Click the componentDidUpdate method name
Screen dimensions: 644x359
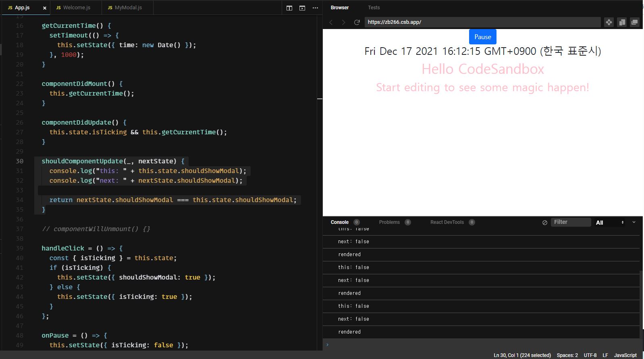(77, 122)
